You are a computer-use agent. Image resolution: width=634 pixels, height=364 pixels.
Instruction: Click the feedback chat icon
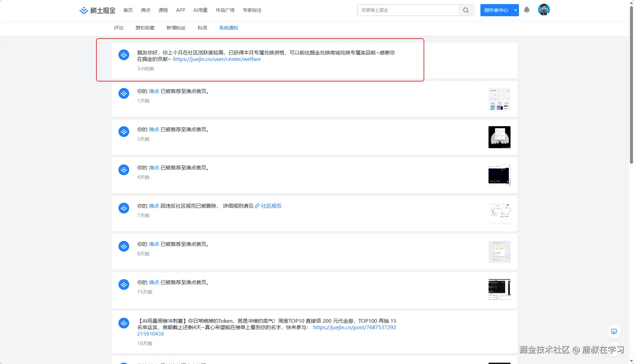click(x=614, y=332)
